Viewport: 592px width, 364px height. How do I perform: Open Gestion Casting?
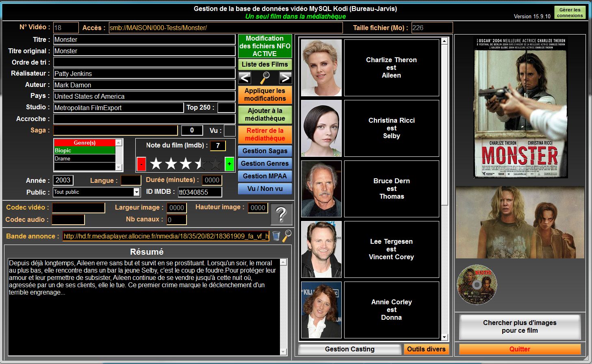[350, 349]
